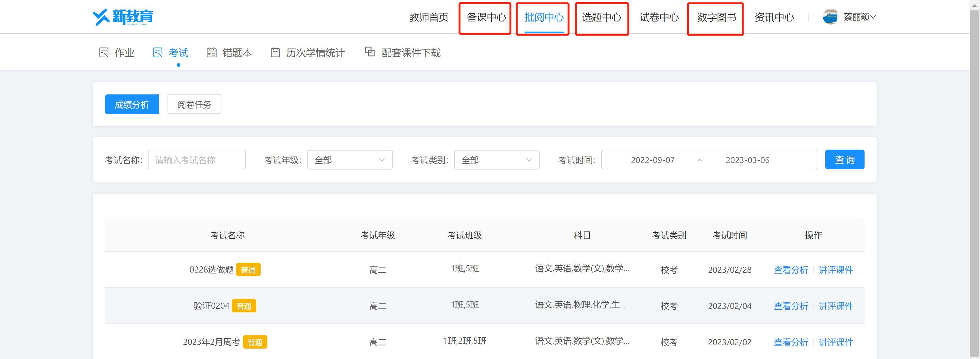980x359 pixels.
Task: Click class cell 1班,2班,5班
Action: click(x=465, y=341)
